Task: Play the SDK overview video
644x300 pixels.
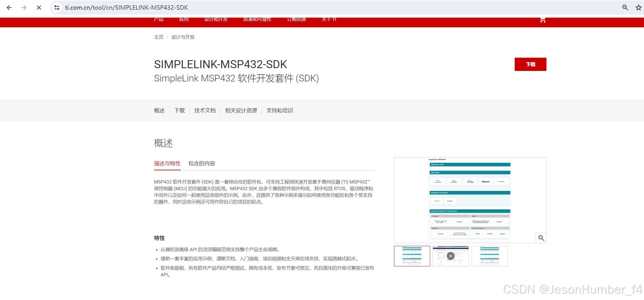Action: [x=451, y=256]
